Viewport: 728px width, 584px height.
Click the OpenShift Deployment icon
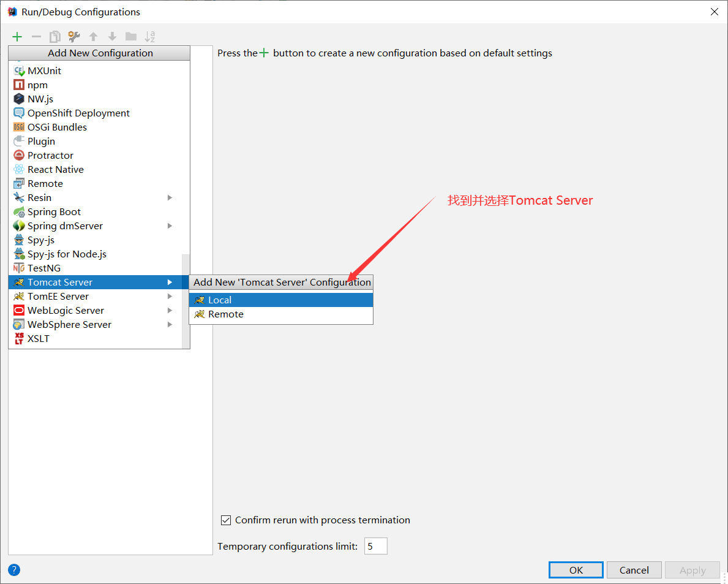pyautogui.click(x=19, y=113)
